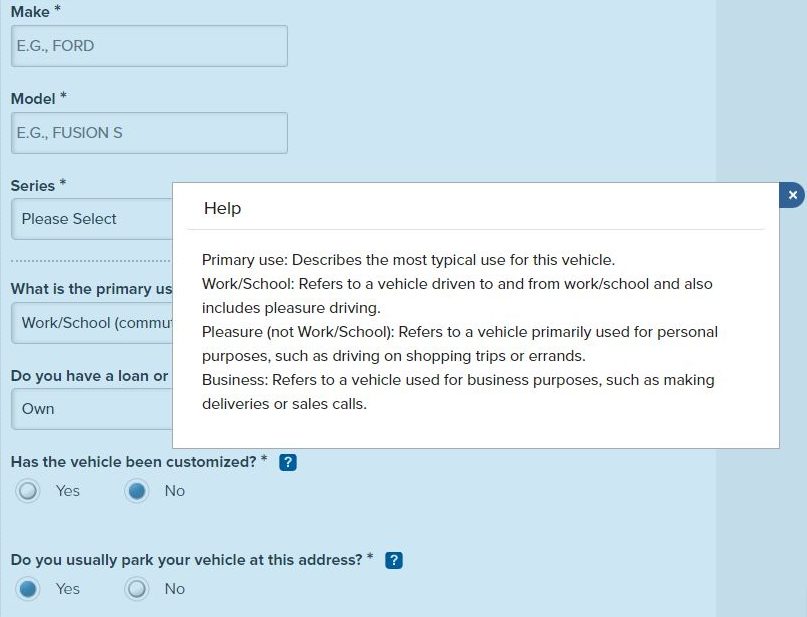Select No for usually park at this address
Image resolution: width=807 pixels, height=617 pixels.
coord(137,588)
